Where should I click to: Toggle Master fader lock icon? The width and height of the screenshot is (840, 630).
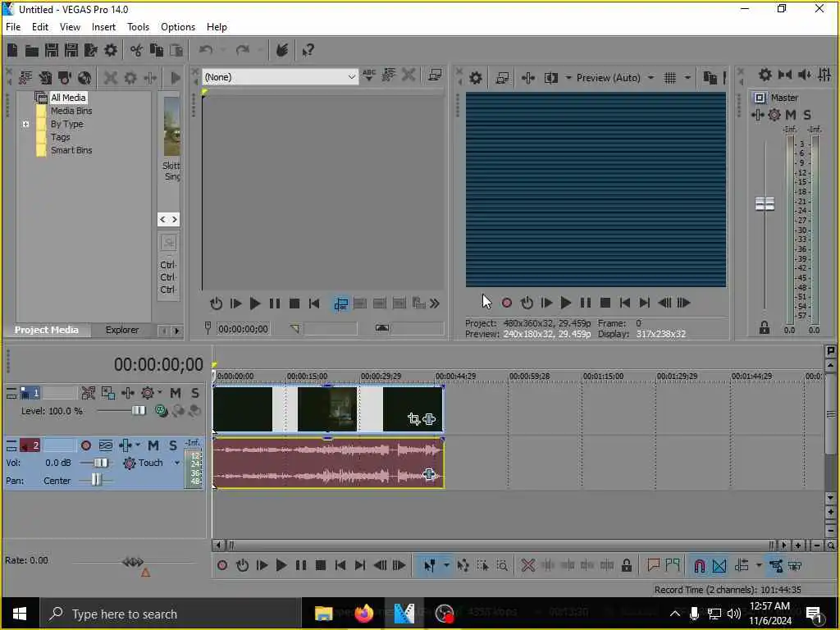765,327
